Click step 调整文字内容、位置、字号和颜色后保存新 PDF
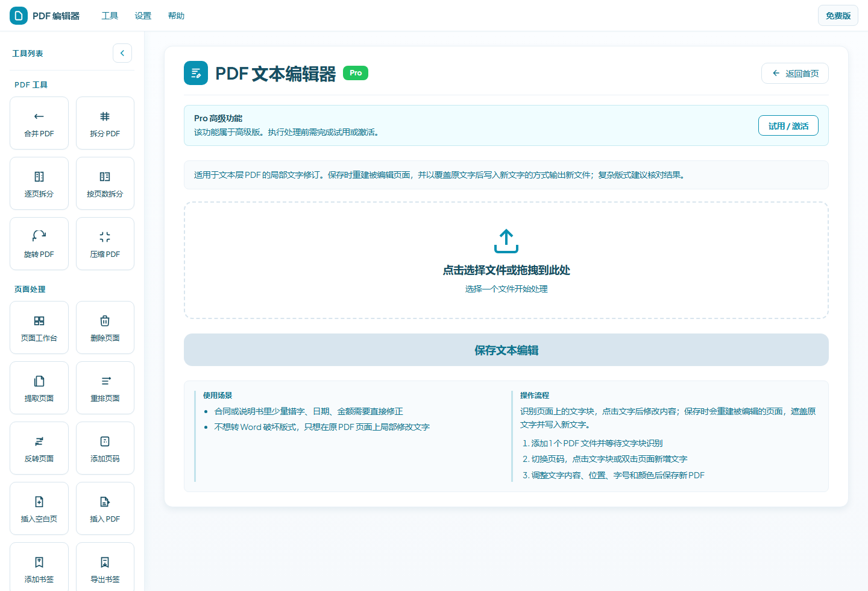Viewport: 868px width, 591px height. pos(618,475)
